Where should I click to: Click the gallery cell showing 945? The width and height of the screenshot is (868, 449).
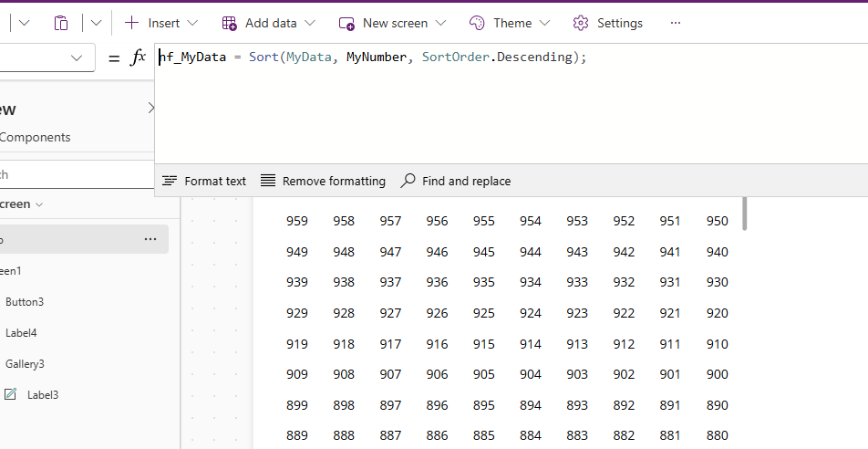click(484, 252)
